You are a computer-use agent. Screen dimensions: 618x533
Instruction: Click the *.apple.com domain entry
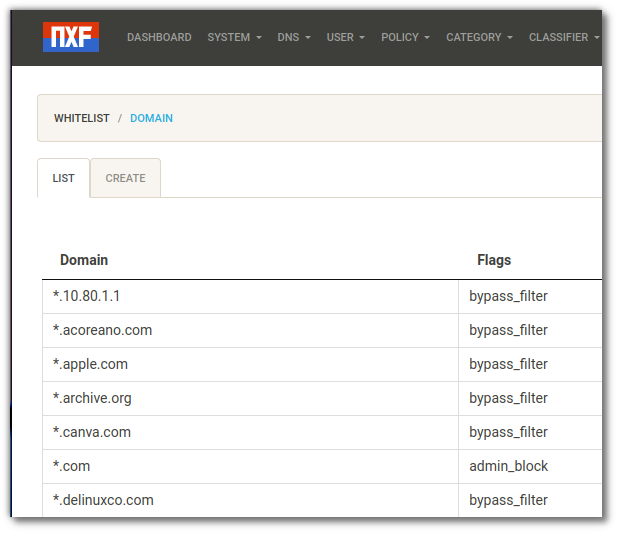[91, 364]
